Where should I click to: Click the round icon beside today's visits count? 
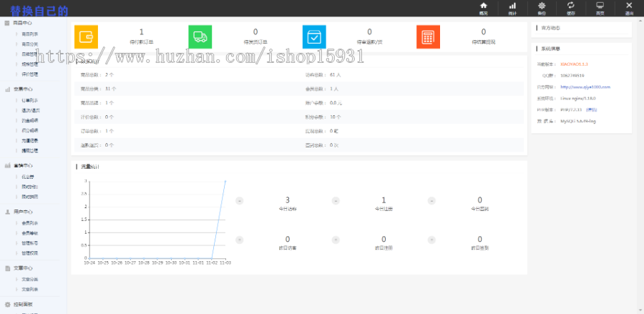[x=239, y=201]
